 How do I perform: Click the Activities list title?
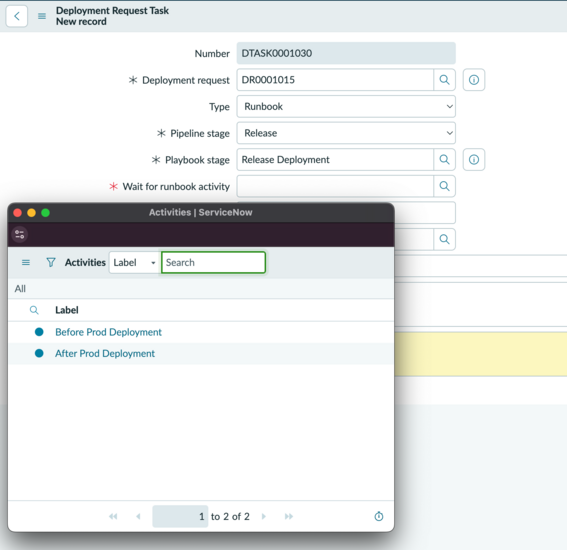85,263
